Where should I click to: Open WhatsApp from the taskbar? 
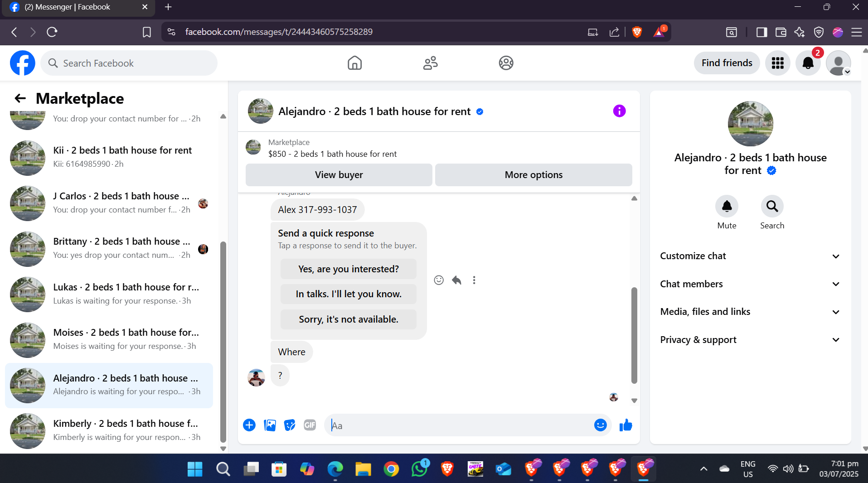point(419,469)
